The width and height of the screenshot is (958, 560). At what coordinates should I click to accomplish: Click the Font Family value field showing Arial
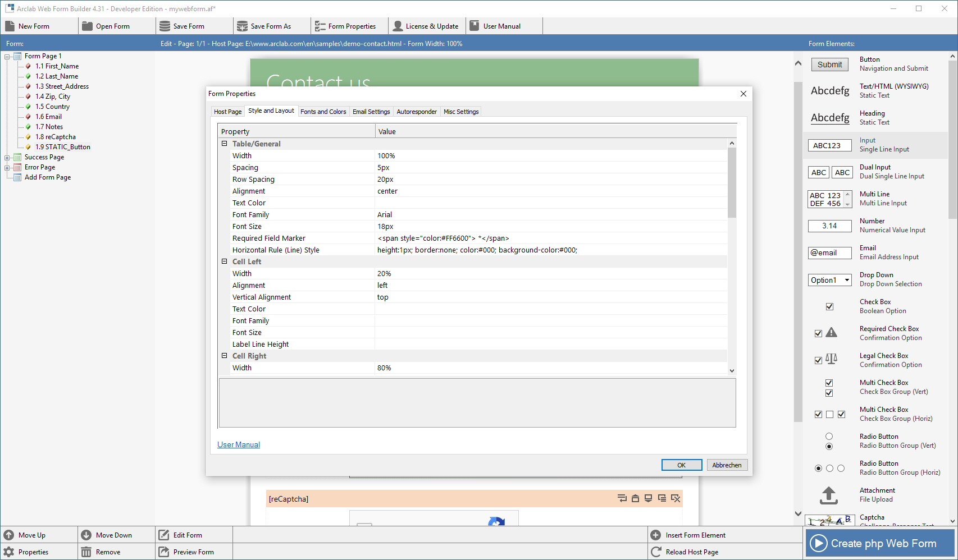[x=550, y=215]
